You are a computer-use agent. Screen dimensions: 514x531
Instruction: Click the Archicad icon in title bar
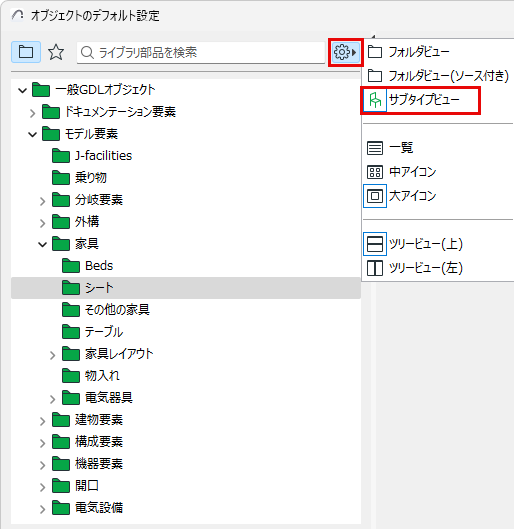(18, 16)
